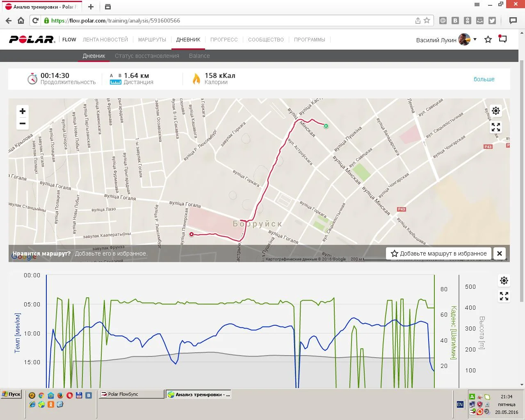The height and width of the screenshot is (420, 525).
Task: Reload the page with refresh button
Action: (36, 21)
